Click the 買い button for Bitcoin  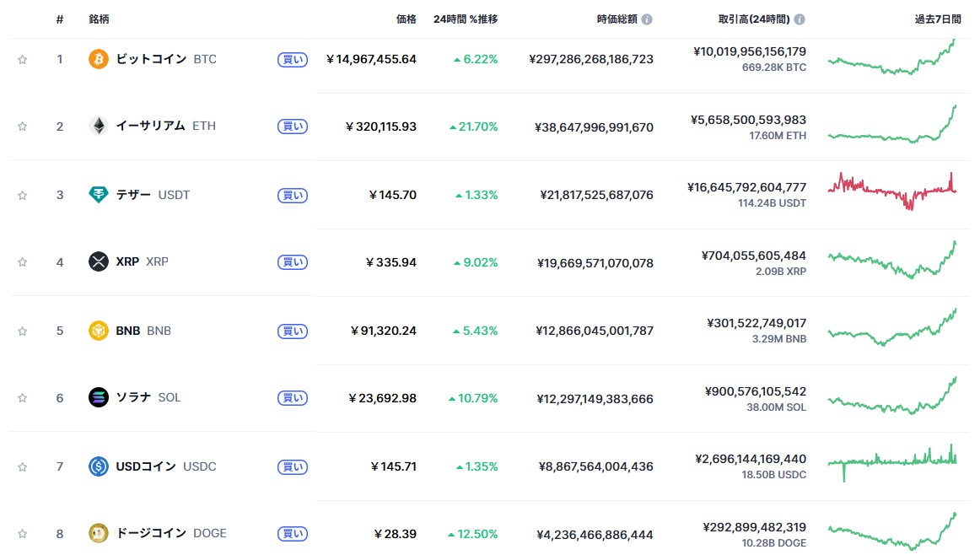click(x=293, y=60)
